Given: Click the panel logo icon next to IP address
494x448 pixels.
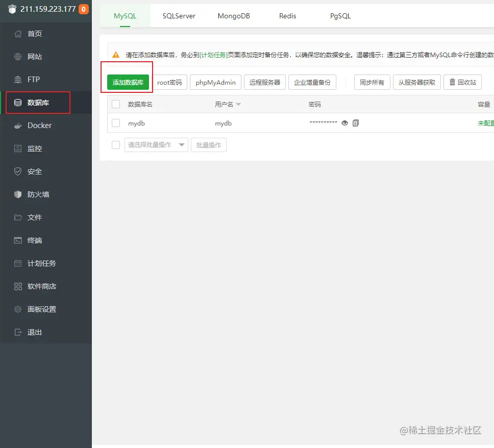Looking at the screenshot, I should coord(12,9).
